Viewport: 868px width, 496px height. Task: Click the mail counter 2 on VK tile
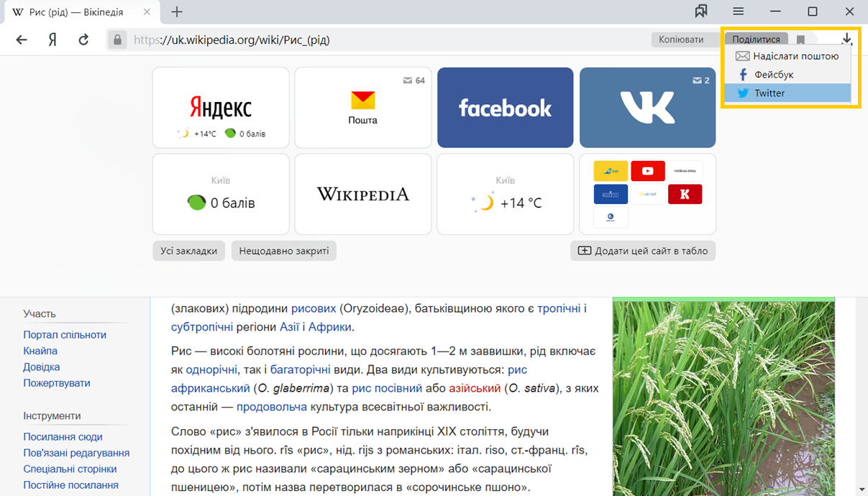[700, 81]
